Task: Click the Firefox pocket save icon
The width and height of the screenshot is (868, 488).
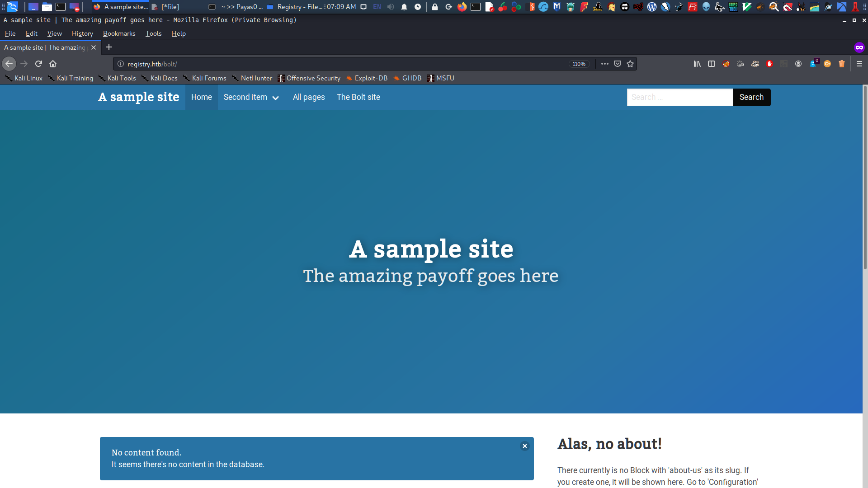Action: tap(617, 64)
